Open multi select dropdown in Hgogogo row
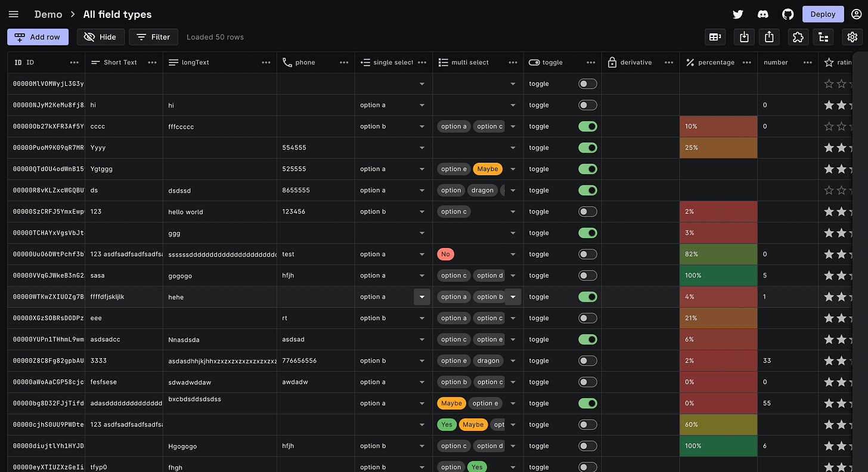This screenshot has height=472, width=868. click(x=513, y=446)
